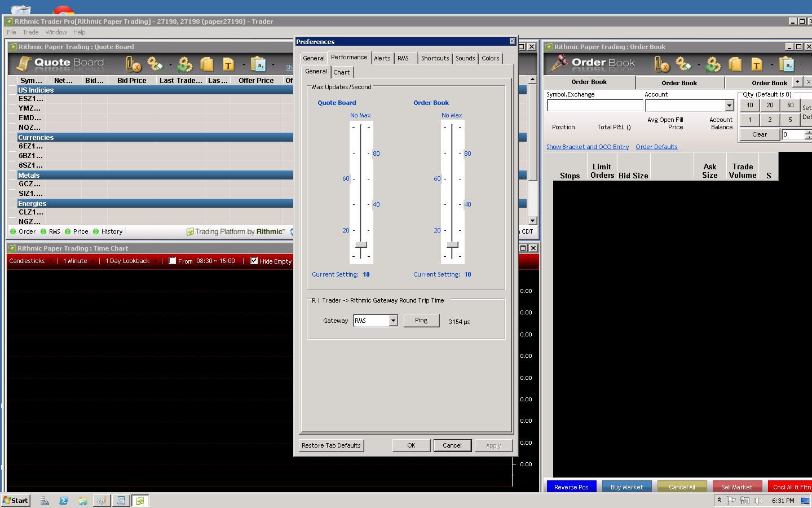Image resolution: width=812 pixels, height=508 pixels.
Task: Expand the arrow beside Order Book T icon
Action: [x=772, y=65]
